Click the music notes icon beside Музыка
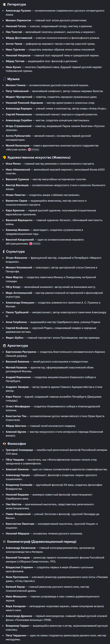110x644 pixels. pos(4,79)
